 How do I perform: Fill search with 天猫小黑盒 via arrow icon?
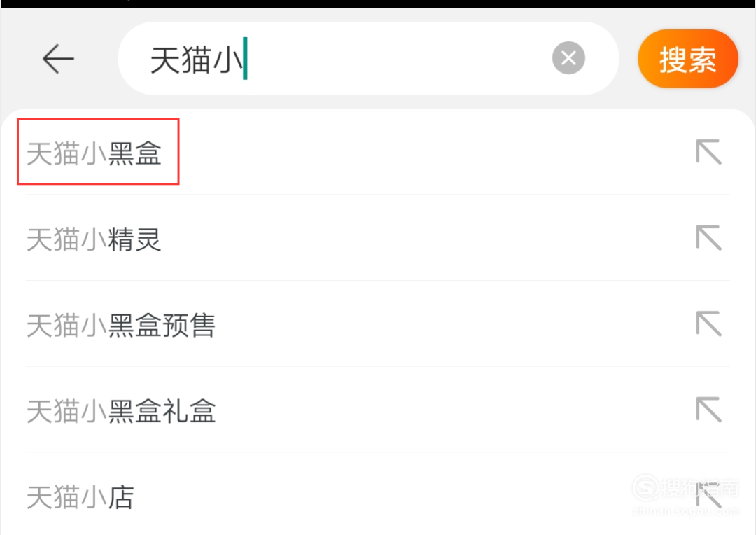point(708,151)
